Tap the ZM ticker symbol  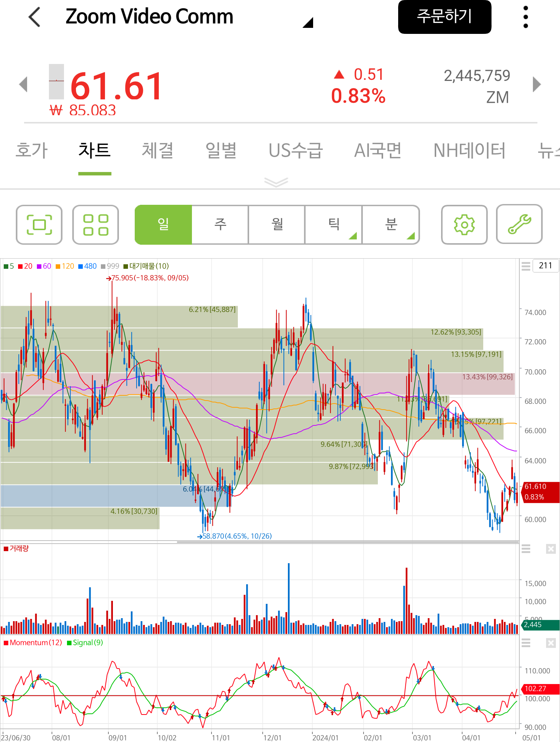click(498, 98)
